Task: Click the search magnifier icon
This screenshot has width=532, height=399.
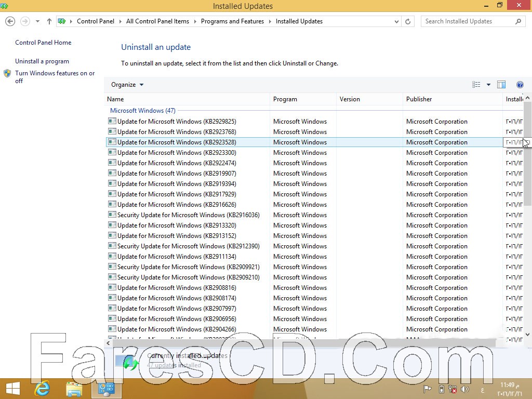Action: (518, 21)
